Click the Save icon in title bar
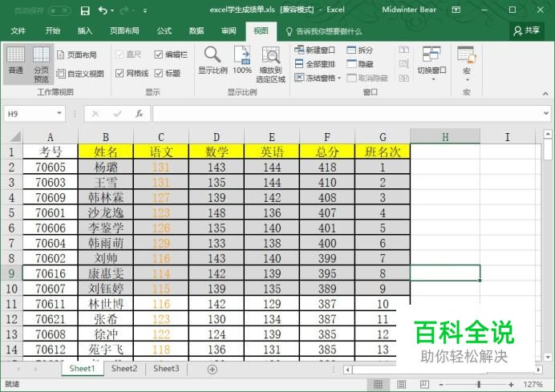This screenshot has height=392, width=555. tap(85, 10)
